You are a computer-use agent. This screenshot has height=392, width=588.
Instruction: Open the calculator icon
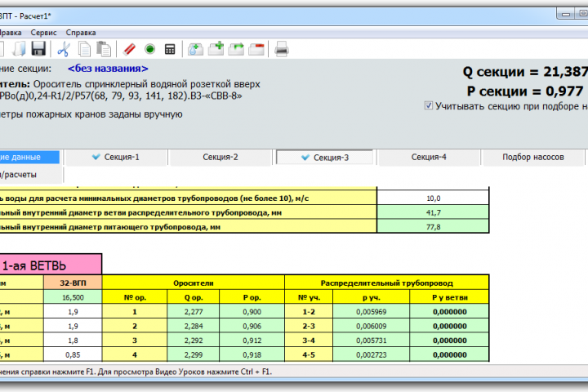click(x=170, y=49)
